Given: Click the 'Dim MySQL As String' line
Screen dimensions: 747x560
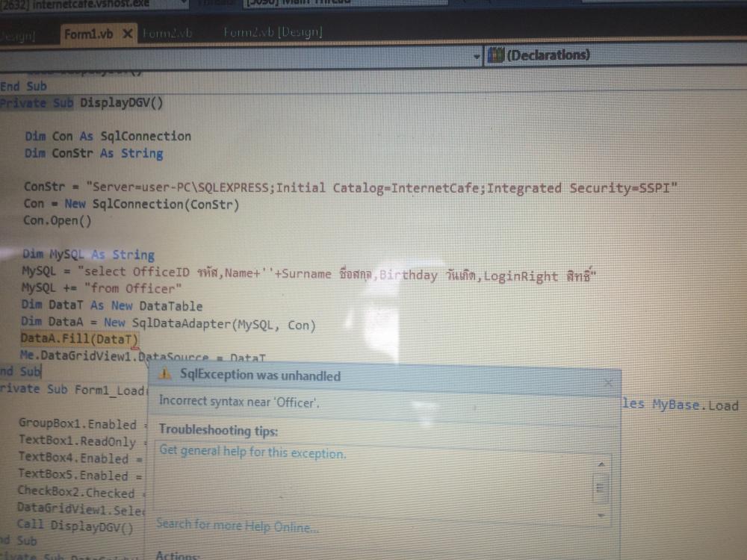Looking at the screenshot, I should click(89, 255).
